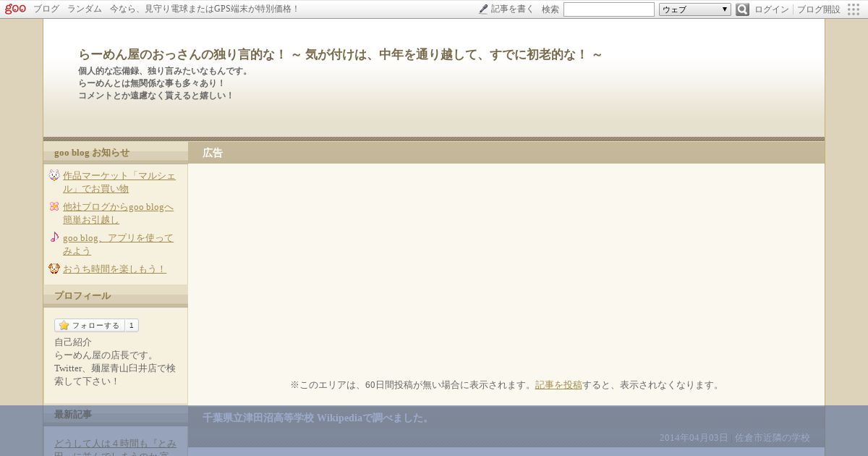This screenshot has width=868, height=456.
Task: Open the 佐倉市近隣の学校 category link
Action: (x=773, y=438)
